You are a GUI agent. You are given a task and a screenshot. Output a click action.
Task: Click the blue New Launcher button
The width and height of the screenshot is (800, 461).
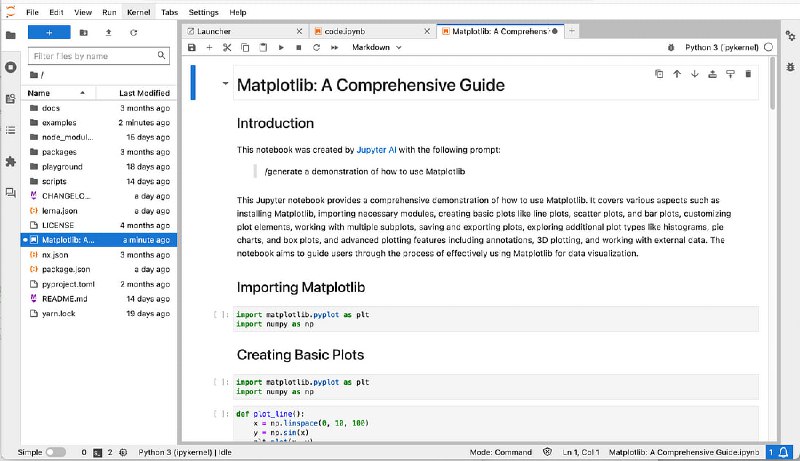[49, 33]
